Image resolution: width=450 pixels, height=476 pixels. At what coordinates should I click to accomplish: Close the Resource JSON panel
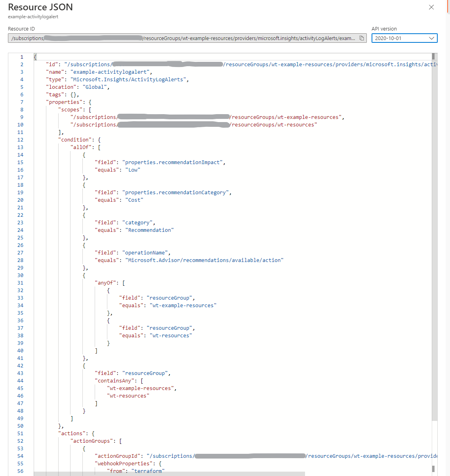432,7
